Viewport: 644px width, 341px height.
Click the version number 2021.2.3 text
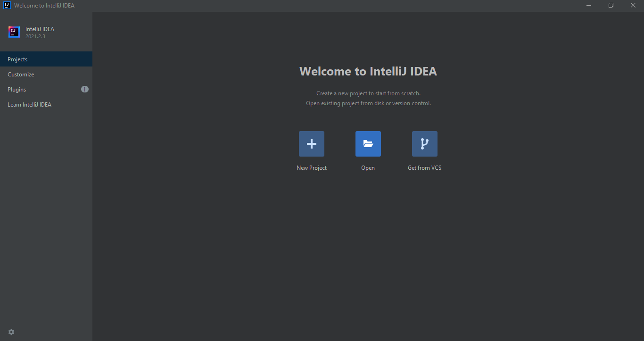(35, 36)
